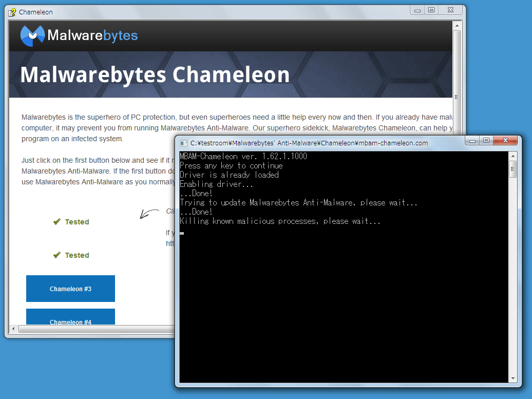Image resolution: width=532 pixels, height=399 pixels.
Task: Click the 'Enabling driver...' console line
Action: (x=216, y=184)
